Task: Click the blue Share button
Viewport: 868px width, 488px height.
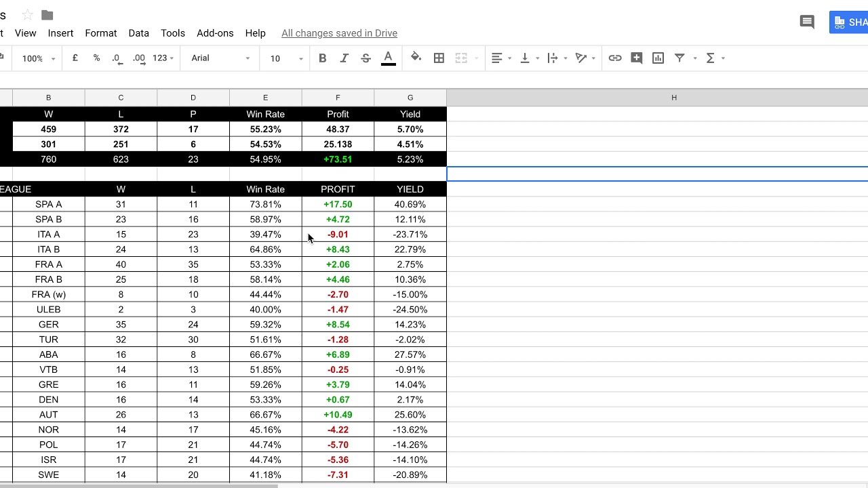Action: click(849, 22)
